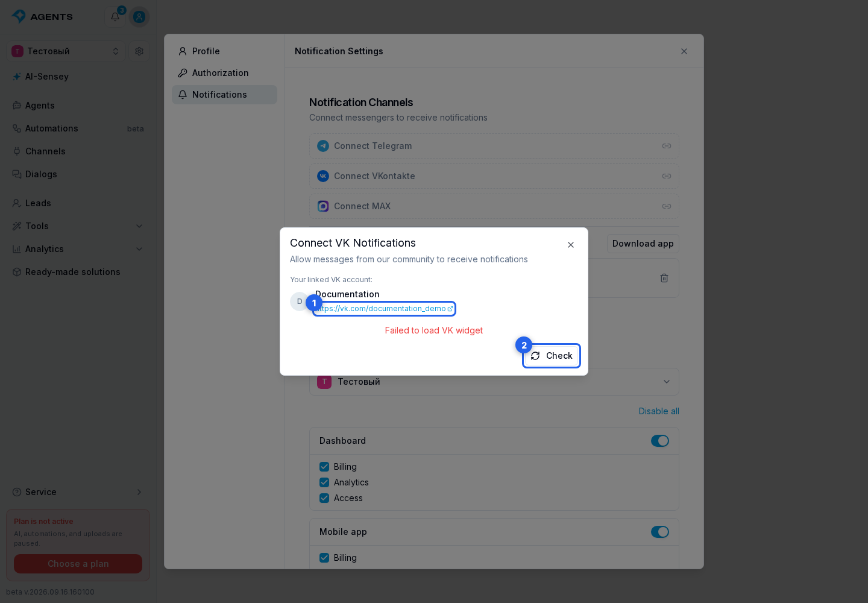Close the Connect VK Notifications dialog
The image size is (868, 603).
[571, 245]
